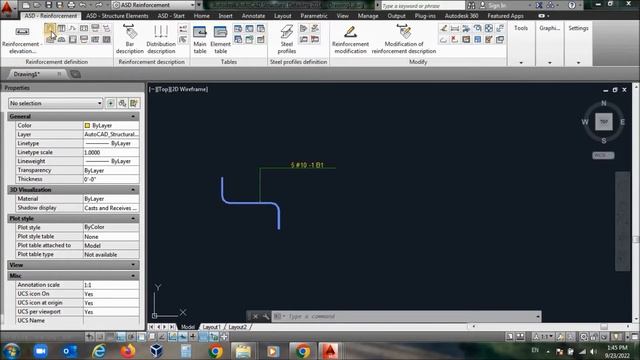Click the Plot printer quick access icon

(x=71, y=5)
